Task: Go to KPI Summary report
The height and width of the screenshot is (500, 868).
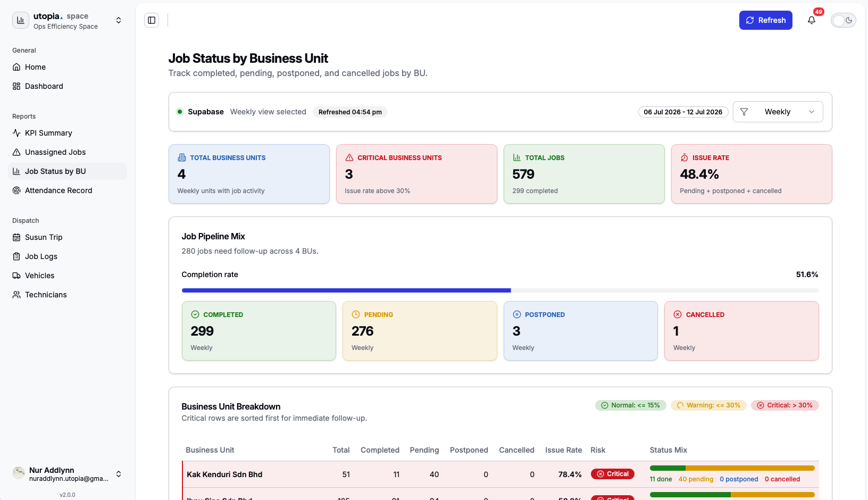Action: pos(68,133)
